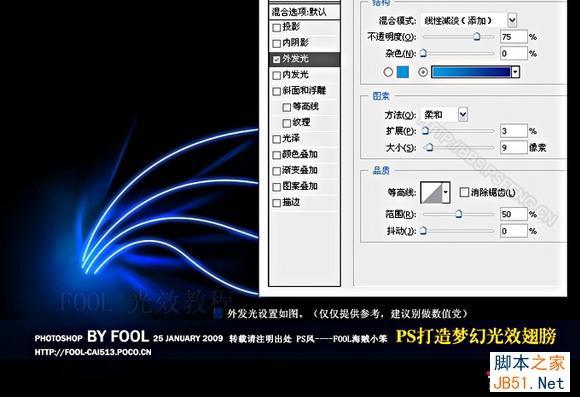The image size is (580, 397).
Task: Click the blue solid glow color swatch
Action: tap(403, 72)
